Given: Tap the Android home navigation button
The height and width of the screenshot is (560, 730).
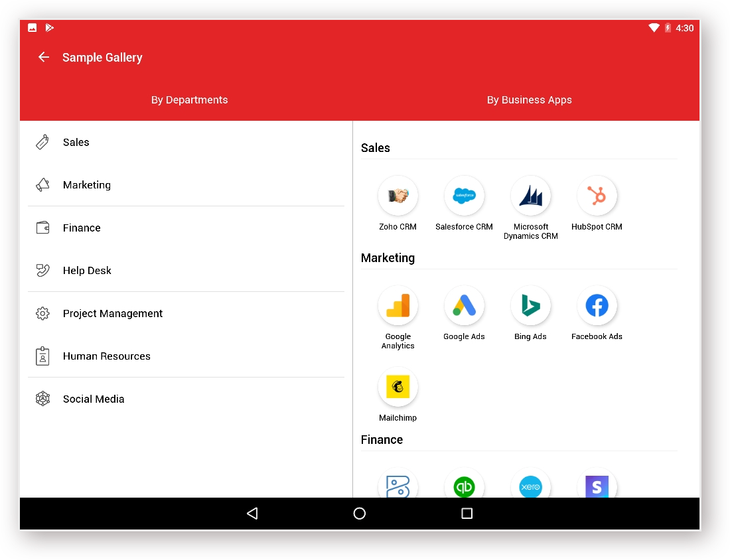Looking at the screenshot, I should point(360,514).
